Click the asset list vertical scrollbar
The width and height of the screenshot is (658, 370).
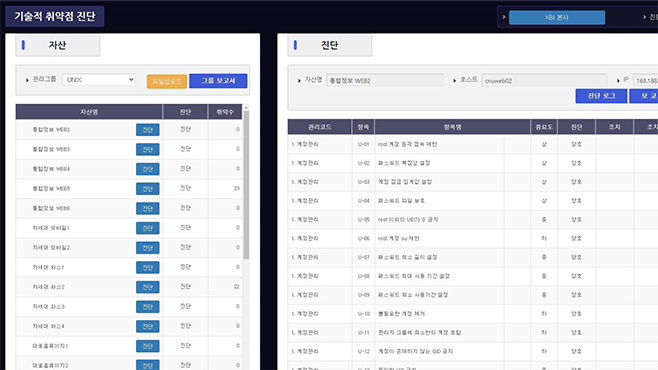[246, 185]
